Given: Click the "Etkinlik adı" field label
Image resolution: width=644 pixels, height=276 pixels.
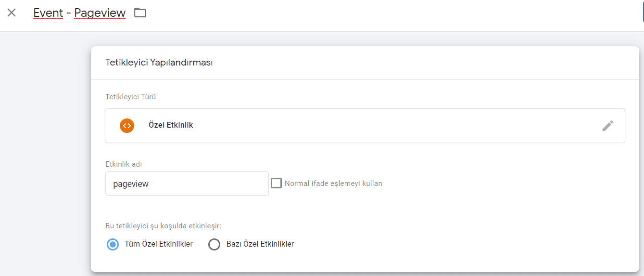Looking at the screenshot, I should 124,164.
